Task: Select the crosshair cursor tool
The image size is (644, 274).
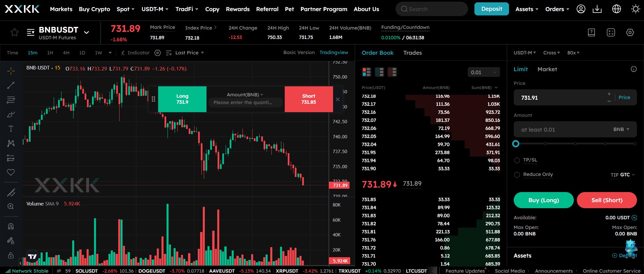Action: [x=11, y=71]
